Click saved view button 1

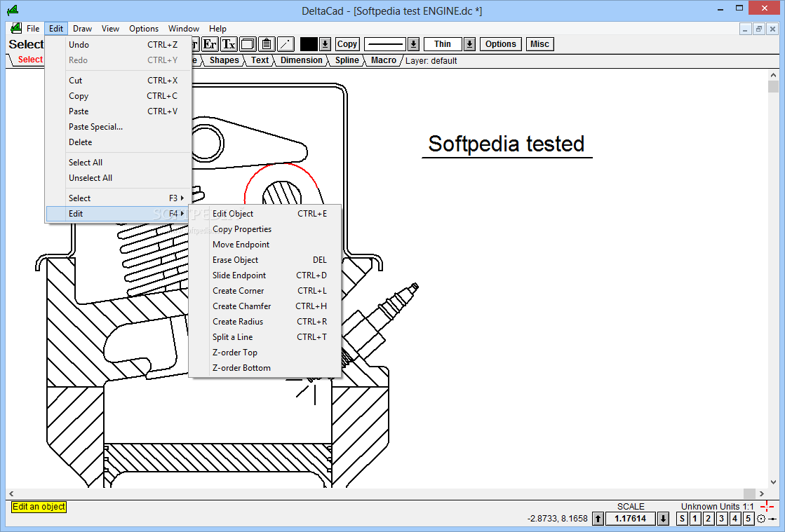(695, 519)
